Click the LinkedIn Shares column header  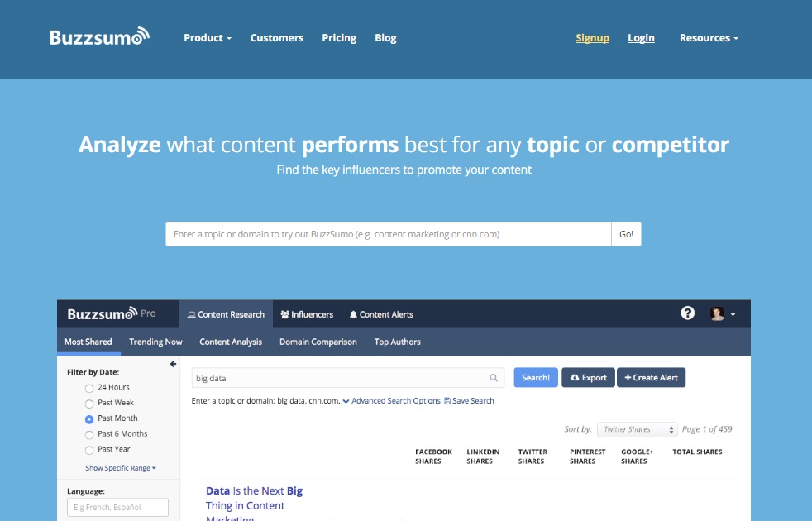coord(483,456)
